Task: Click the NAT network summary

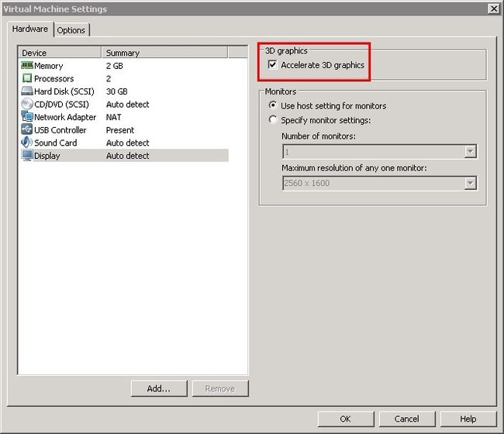Action: click(x=114, y=117)
